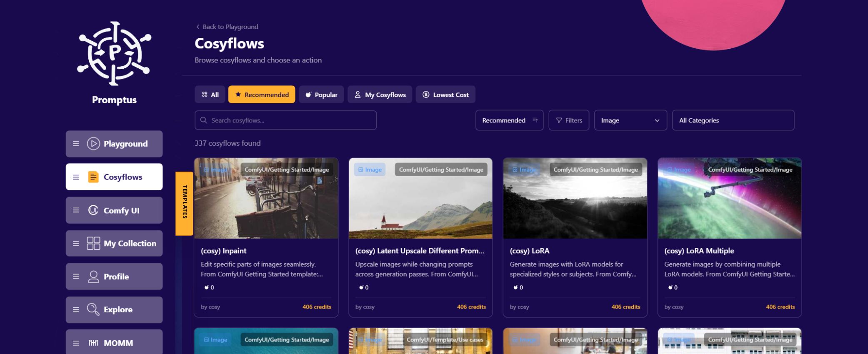Click the search magnifier icon
Image resolution: width=868 pixels, height=354 pixels.
pyautogui.click(x=204, y=120)
